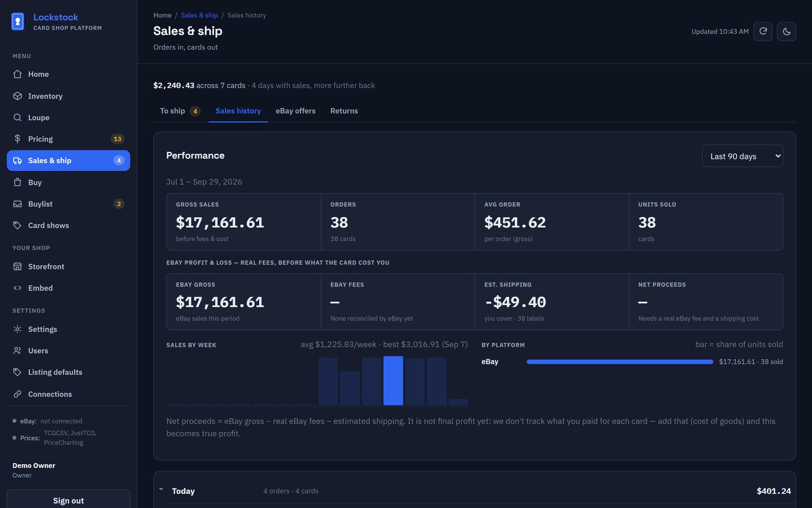Click the '4 orders · 4 cards' summary

291,491
